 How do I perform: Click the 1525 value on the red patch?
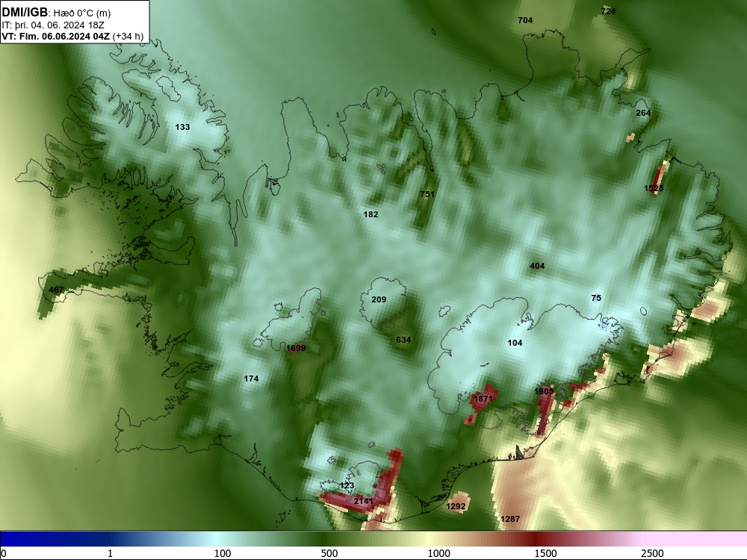[654, 189]
